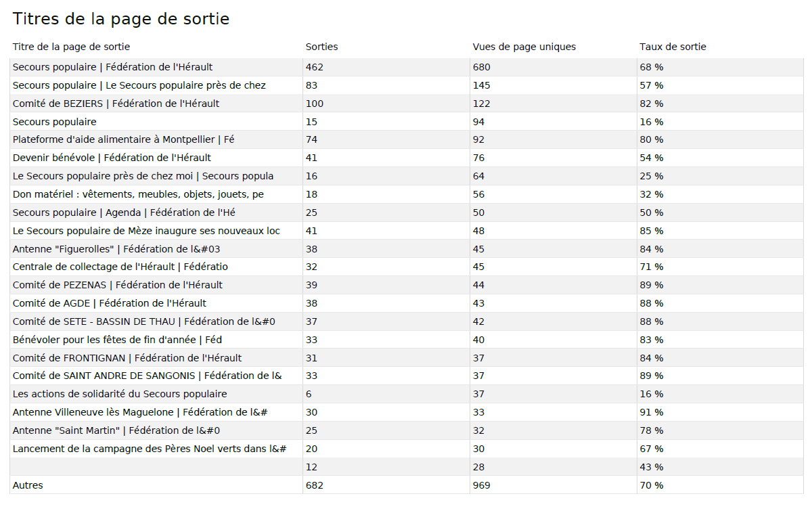Click the 'Plateforme d'aide alimentaire à Montpellier' row
Screen dimensions: 812x513
pyautogui.click(x=123, y=139)
